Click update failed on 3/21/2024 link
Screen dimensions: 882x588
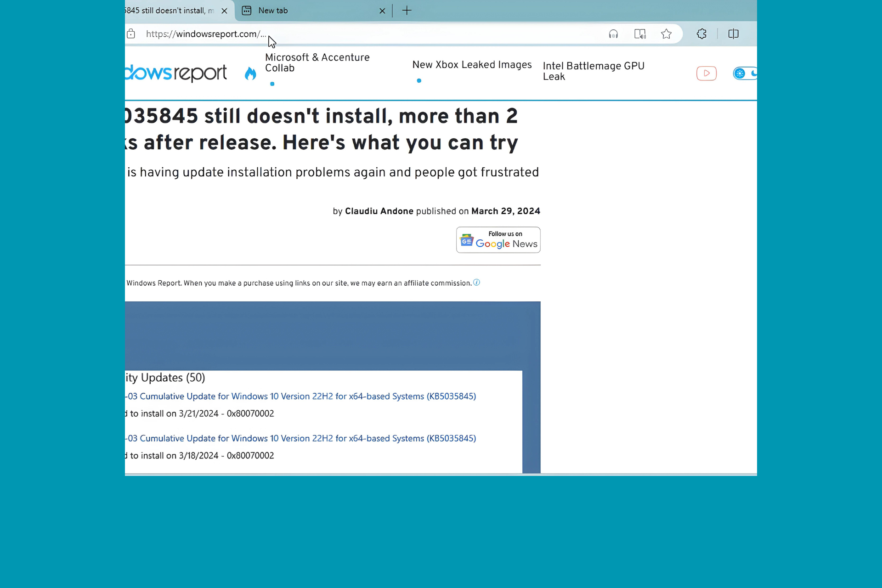tap(301, 396)
